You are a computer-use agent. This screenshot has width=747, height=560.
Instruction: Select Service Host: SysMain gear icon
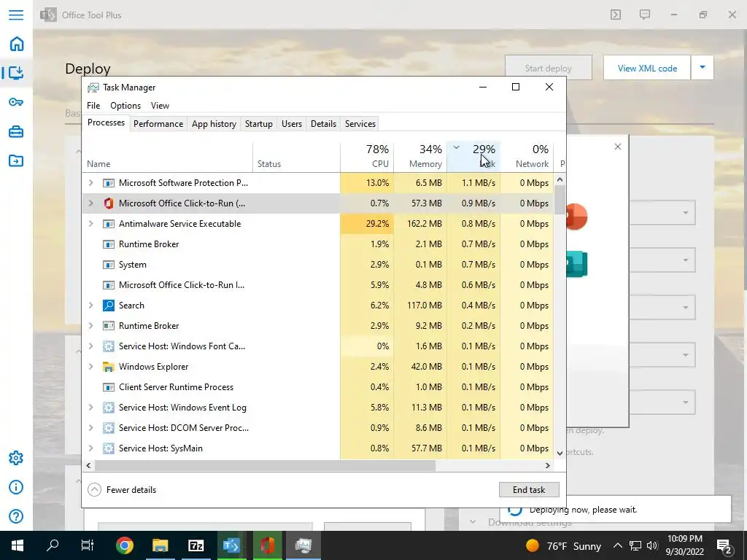109,448
